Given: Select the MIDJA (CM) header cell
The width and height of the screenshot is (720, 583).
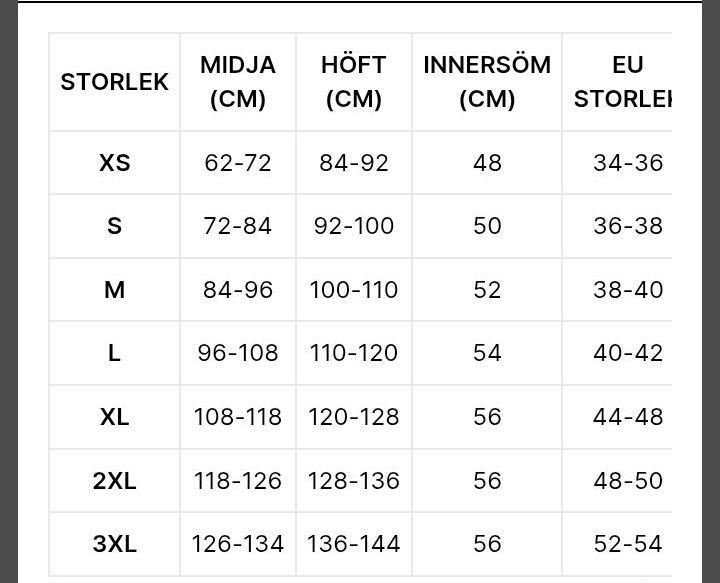Looking at the screenshot, I should (x=238, y=82).
